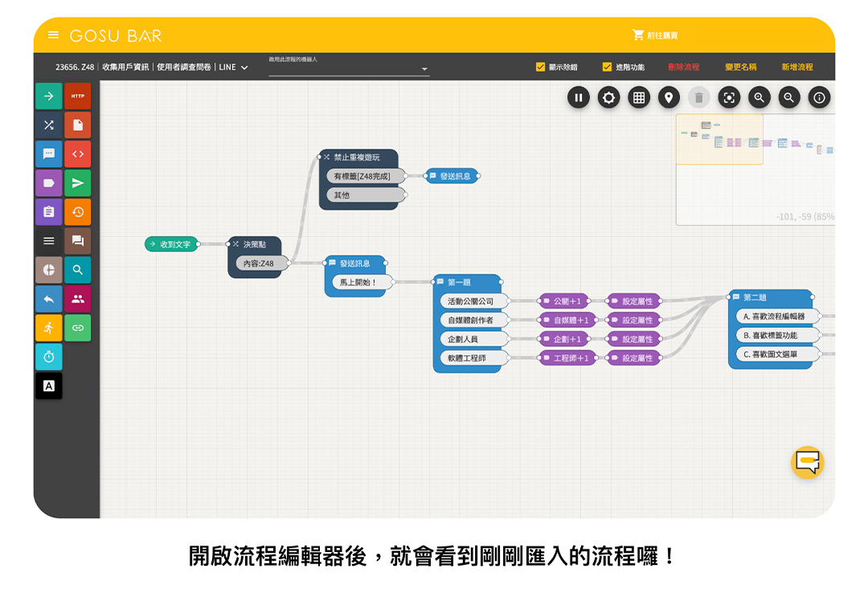Select the blue chat message node tool
The height and width of the screenshot is (589, 868).
coord(49,154)
